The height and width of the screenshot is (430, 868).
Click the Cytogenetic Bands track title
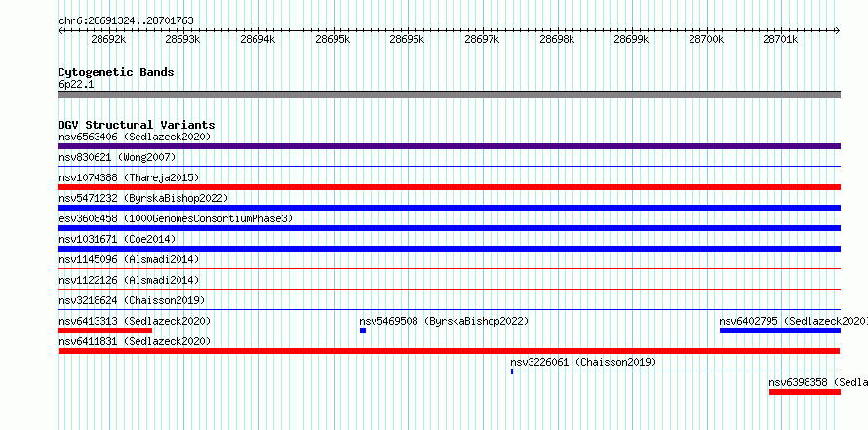(x=116, y=72)
